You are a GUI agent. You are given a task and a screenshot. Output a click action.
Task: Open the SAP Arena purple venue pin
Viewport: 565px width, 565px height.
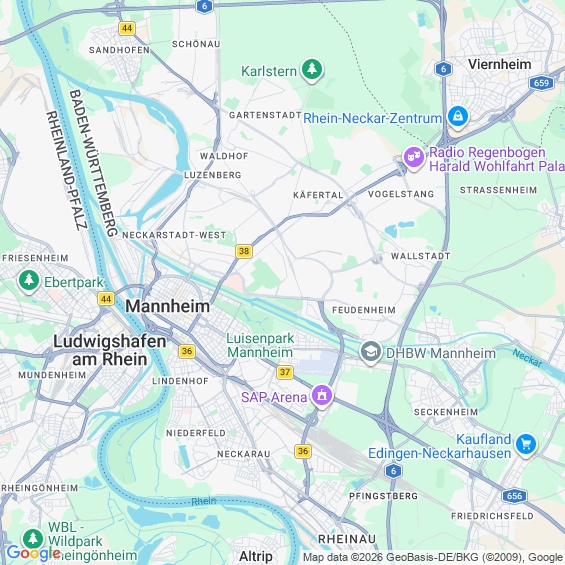coord(322,396)
